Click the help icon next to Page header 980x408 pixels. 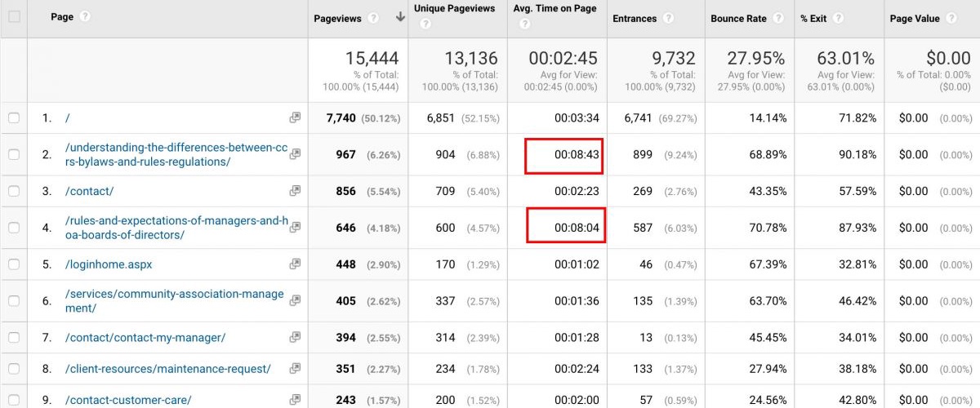pos(86,17)
